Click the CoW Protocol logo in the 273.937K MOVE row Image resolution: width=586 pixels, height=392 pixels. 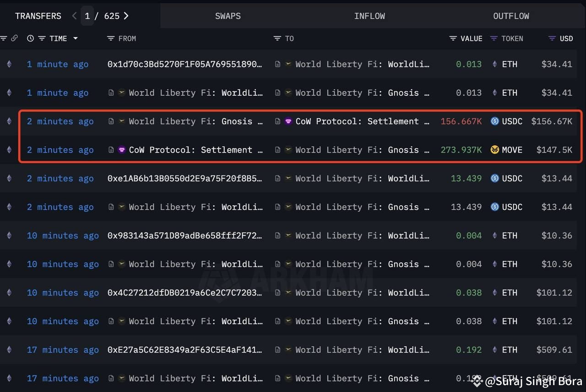pos(122,150)
